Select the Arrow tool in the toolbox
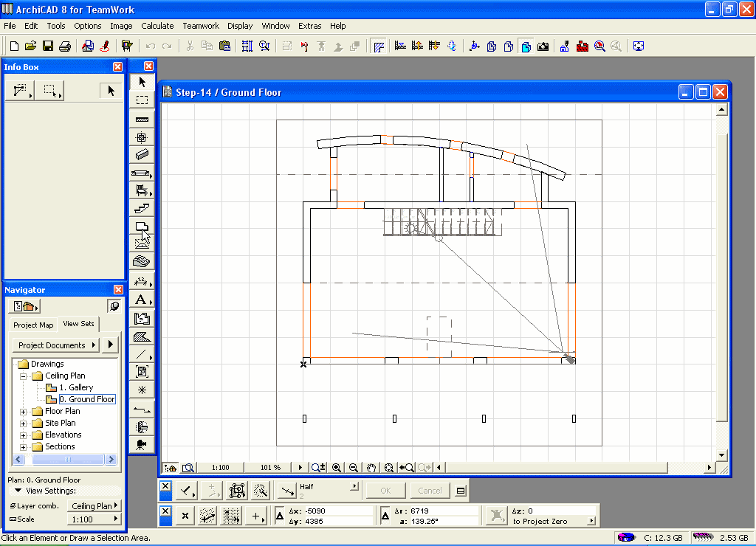This screenshot has height=546, width=756. pos(142,82)
